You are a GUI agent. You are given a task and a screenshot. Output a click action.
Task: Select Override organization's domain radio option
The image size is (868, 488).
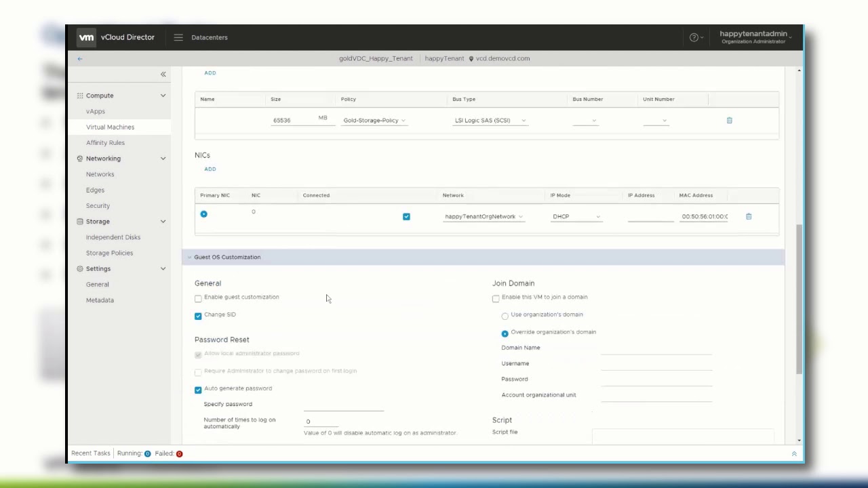pos(505,334)
